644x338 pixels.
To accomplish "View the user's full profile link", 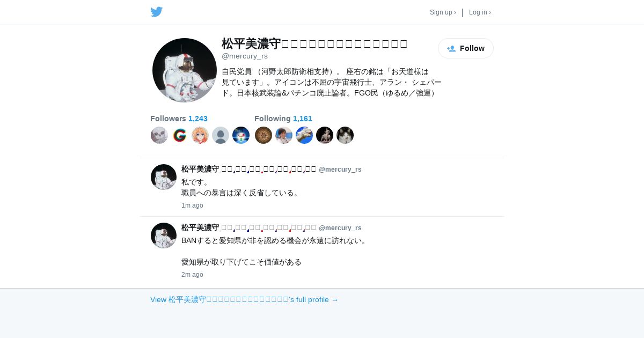I will (244, 299).
